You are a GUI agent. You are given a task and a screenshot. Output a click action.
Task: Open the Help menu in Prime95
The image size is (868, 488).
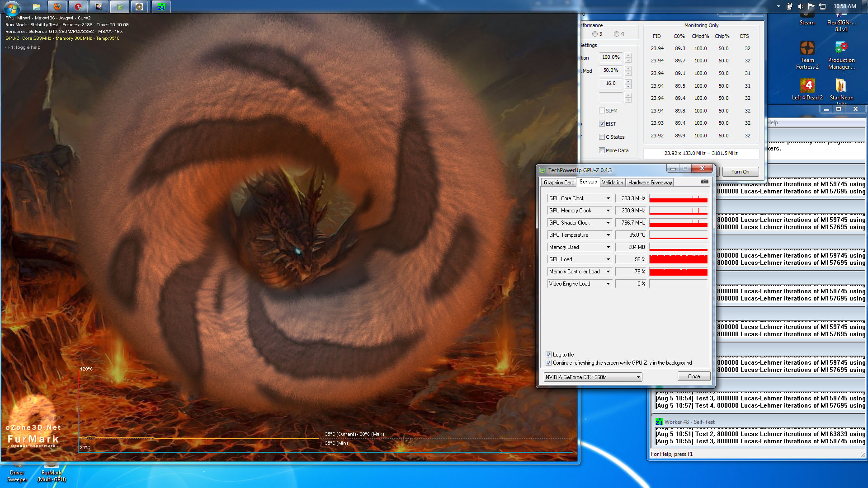click(773, 122)
